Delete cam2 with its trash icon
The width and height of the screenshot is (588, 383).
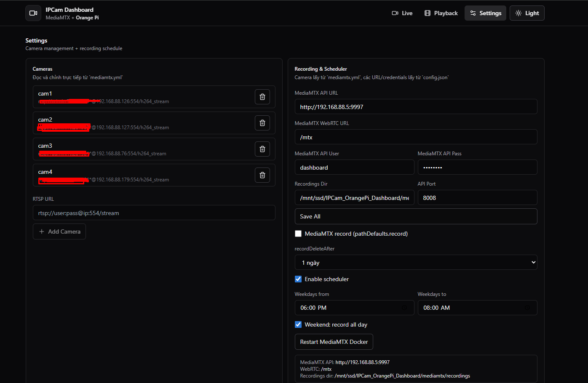point(262,123)
